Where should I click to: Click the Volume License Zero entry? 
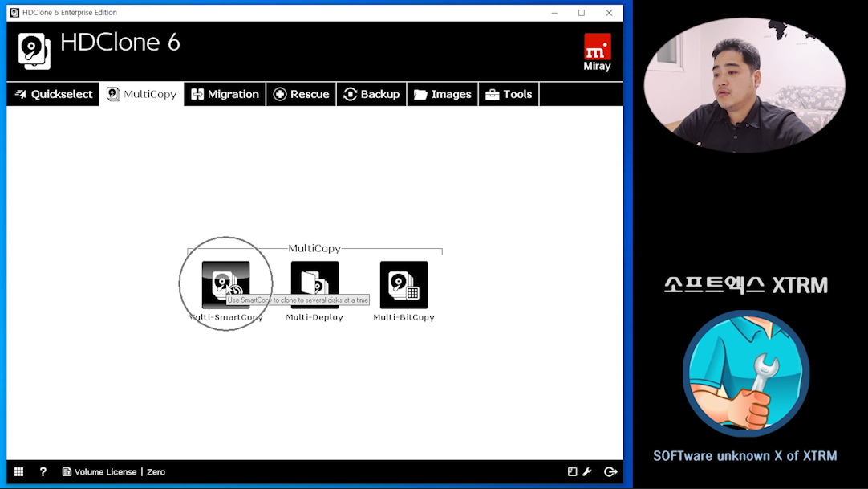(x=113, y=472)
